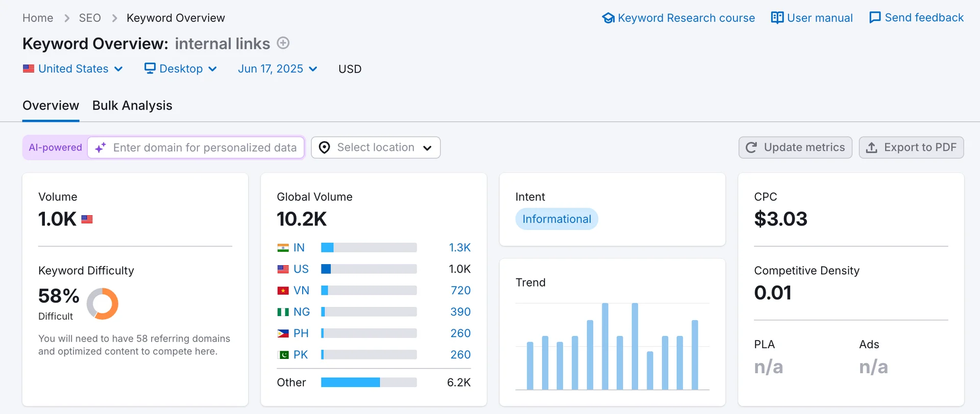
Task: Click the Nigeria flag in Global Volume
Action: pyautogui.click(x=283, y=312)
